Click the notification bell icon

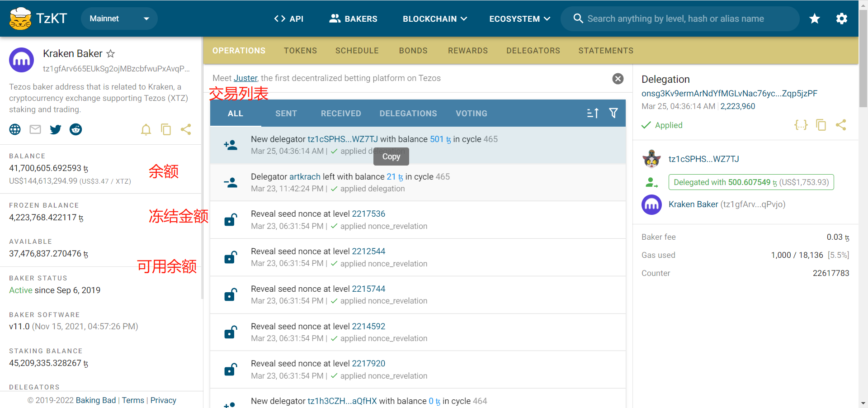146,130
